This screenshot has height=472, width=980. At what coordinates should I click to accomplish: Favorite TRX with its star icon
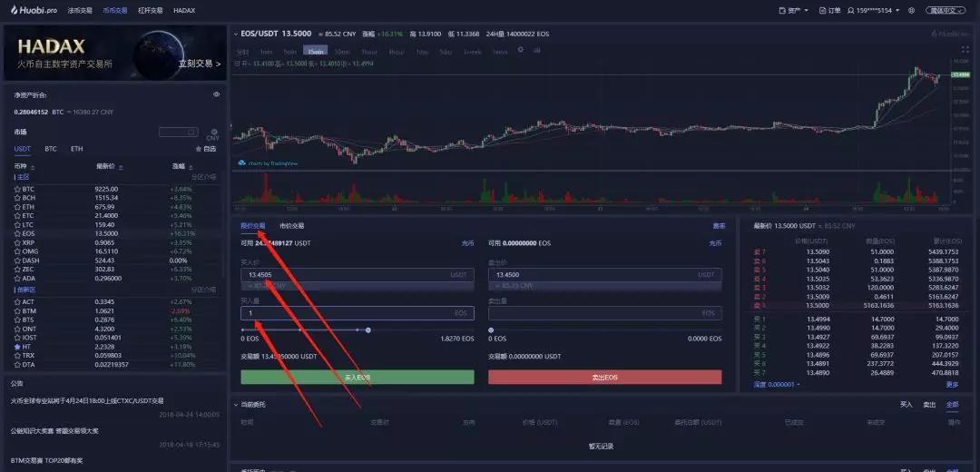[x=17, y=355]
